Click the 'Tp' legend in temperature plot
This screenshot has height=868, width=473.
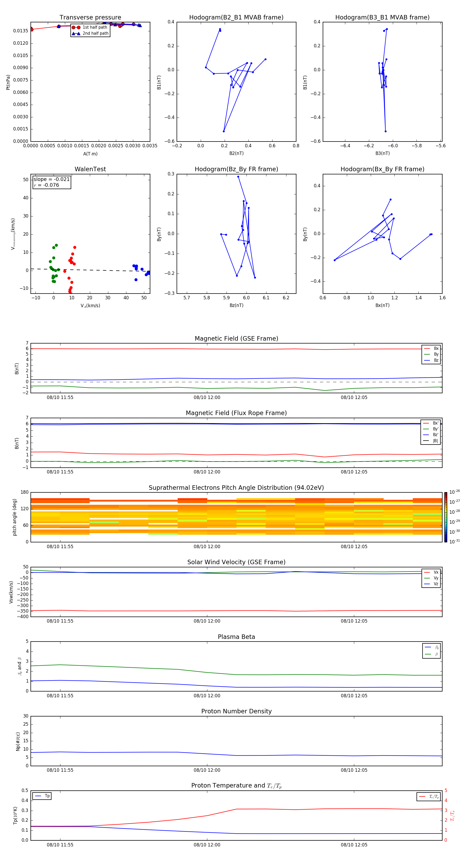click(x=42, y=796)
